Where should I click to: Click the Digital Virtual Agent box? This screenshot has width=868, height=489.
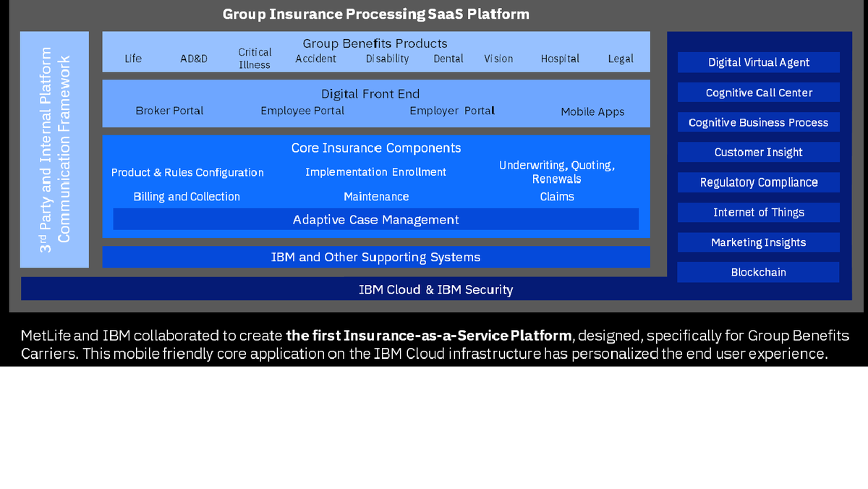759,62
